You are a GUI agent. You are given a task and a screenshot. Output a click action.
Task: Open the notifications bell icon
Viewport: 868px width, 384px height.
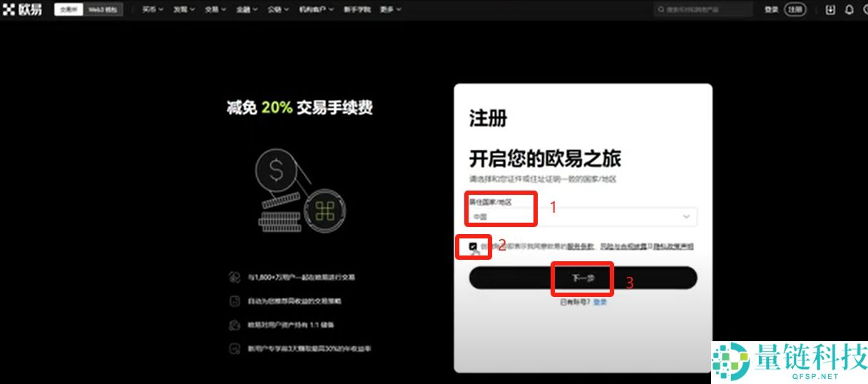coord(849,10)
